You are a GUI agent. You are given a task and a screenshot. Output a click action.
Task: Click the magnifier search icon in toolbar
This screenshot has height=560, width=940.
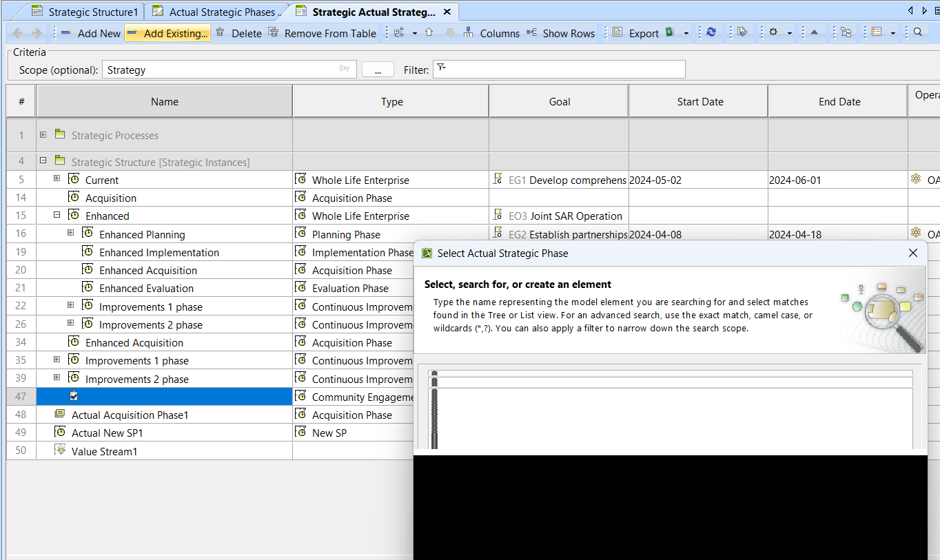point(918,32)
